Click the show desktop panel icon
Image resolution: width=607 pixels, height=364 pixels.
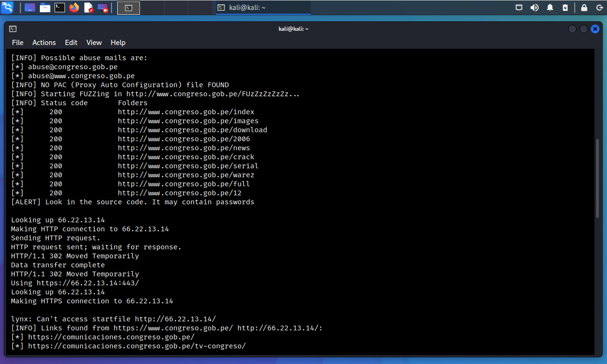(x=29, y=8)
